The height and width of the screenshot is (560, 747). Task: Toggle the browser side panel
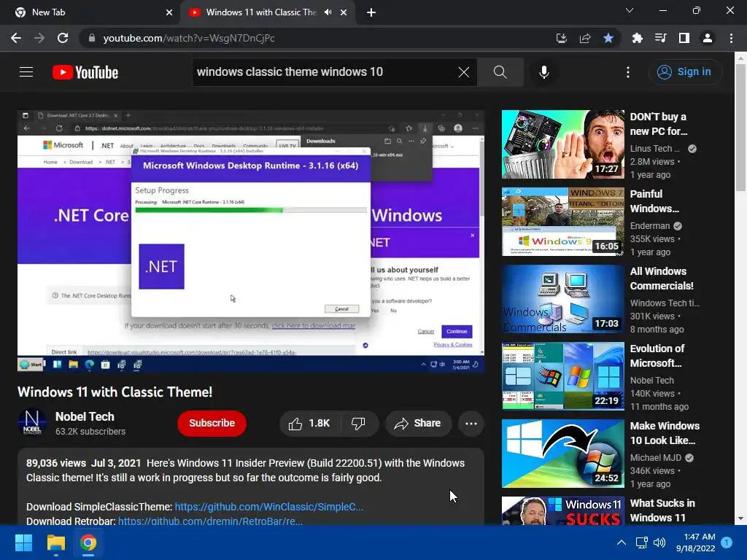(684, 38)
